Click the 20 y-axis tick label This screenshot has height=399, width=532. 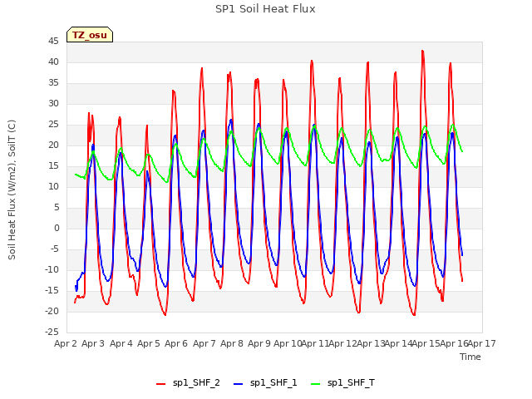(x=53, y=145)
